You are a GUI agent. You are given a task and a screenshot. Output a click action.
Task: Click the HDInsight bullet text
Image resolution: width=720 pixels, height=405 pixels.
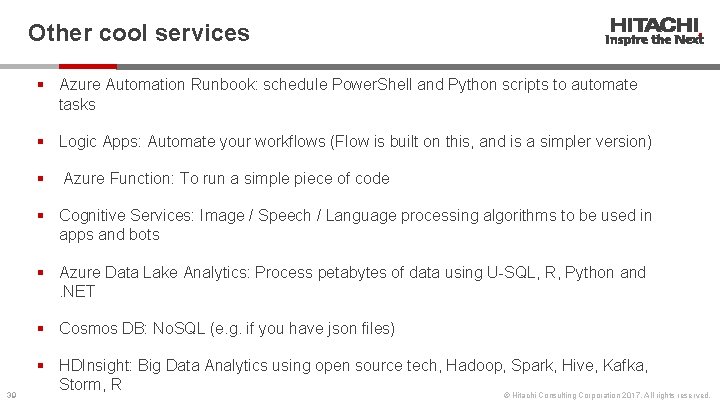pos(353,375)
